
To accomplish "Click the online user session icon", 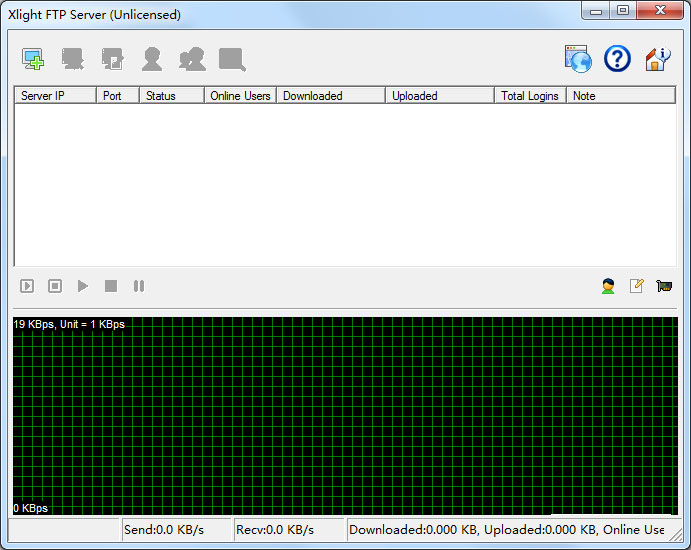I will 608,286.
